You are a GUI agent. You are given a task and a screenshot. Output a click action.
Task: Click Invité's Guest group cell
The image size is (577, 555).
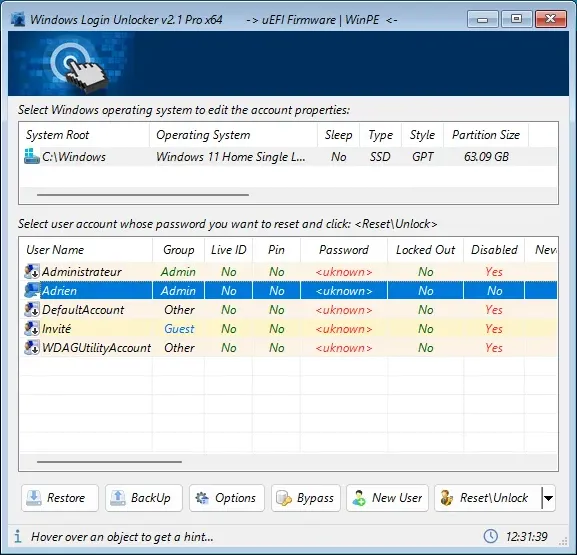178,329
